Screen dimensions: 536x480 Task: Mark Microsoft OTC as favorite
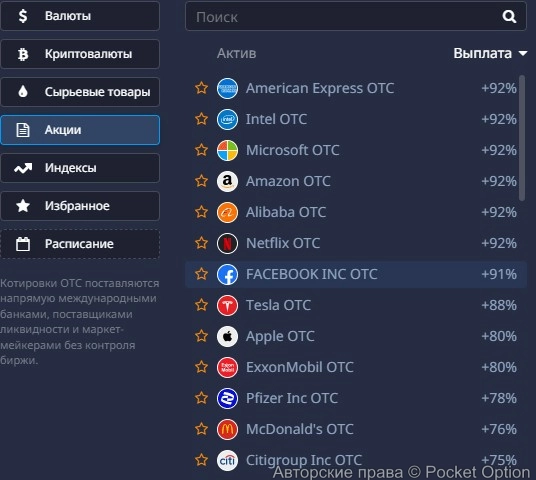(201, 150)
